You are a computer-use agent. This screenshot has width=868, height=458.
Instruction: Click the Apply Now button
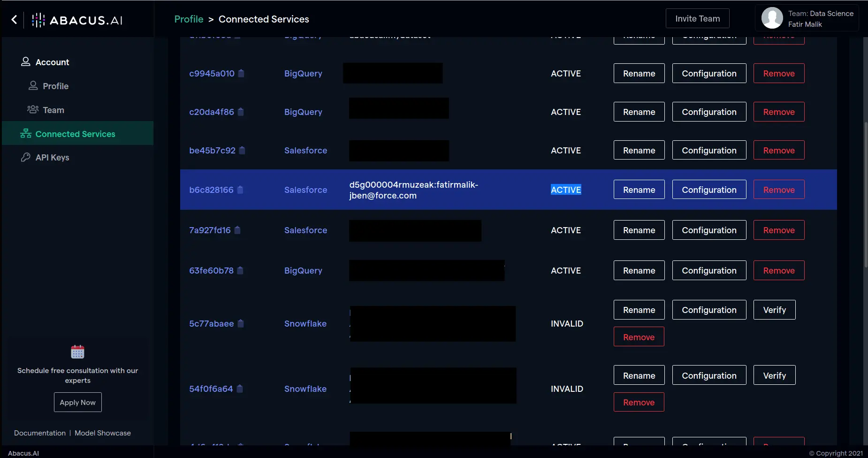77,402
